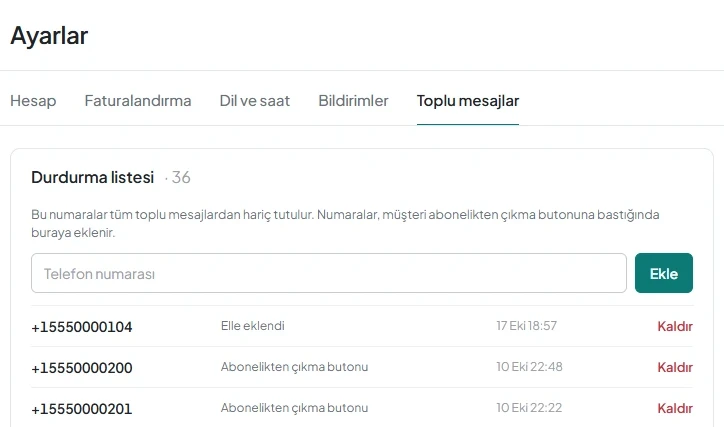Viewport: 724px width, 427px height.
Task: Click the Ayarlar page title
Action: click(x=49, y=36)
